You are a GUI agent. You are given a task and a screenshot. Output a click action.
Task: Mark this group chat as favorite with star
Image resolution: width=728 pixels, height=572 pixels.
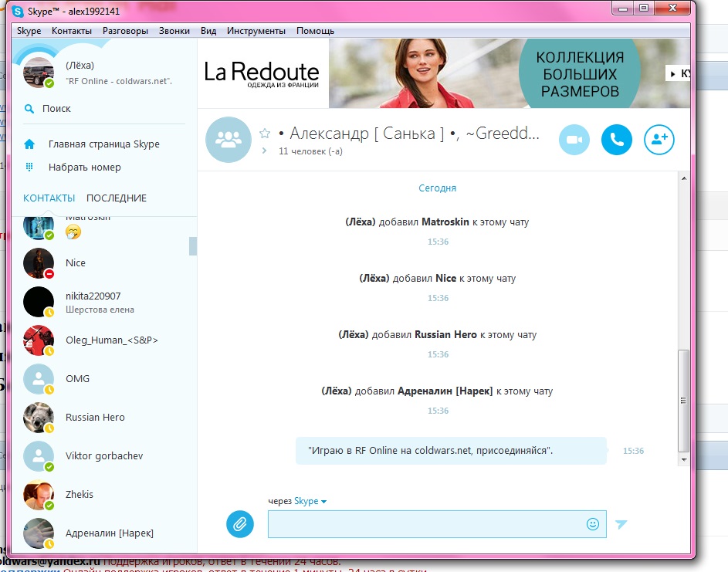coord(265,134)
